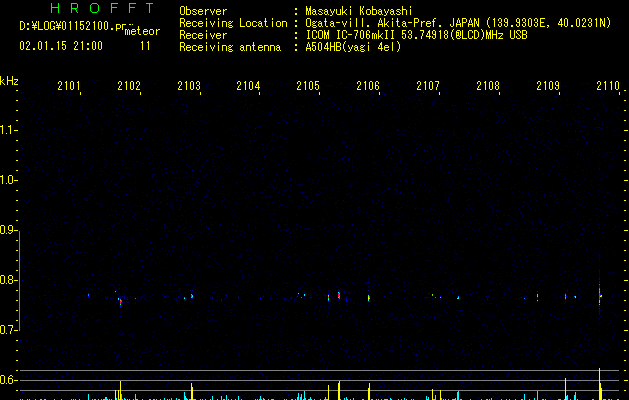Click the 1.1 kHz axis label
The image size is (629, 400).
(9, 130)
